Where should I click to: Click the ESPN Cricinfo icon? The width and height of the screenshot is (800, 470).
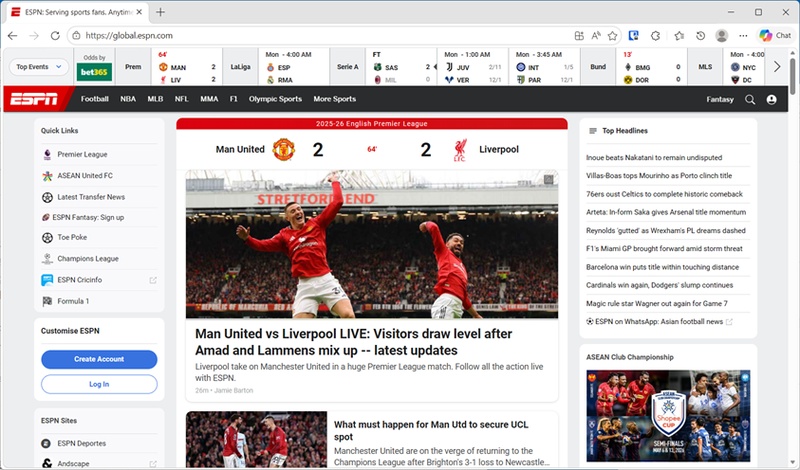click(x=47, y=280)
